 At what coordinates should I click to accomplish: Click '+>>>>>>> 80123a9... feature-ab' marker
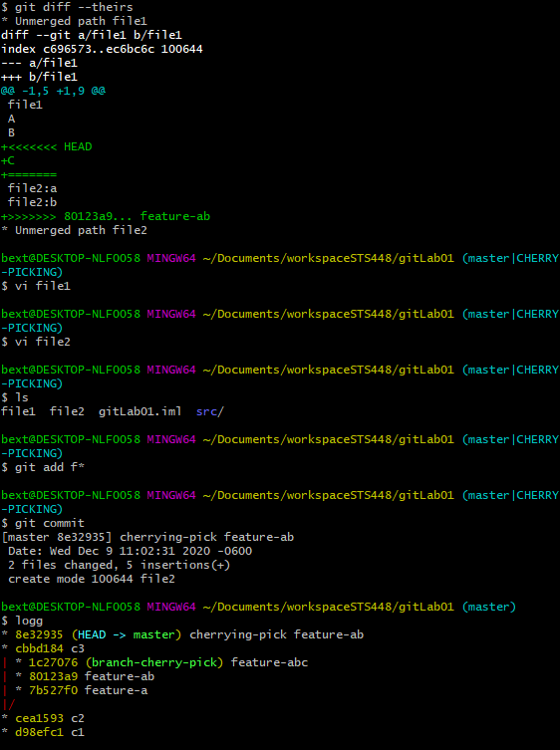tap(106, 216)
